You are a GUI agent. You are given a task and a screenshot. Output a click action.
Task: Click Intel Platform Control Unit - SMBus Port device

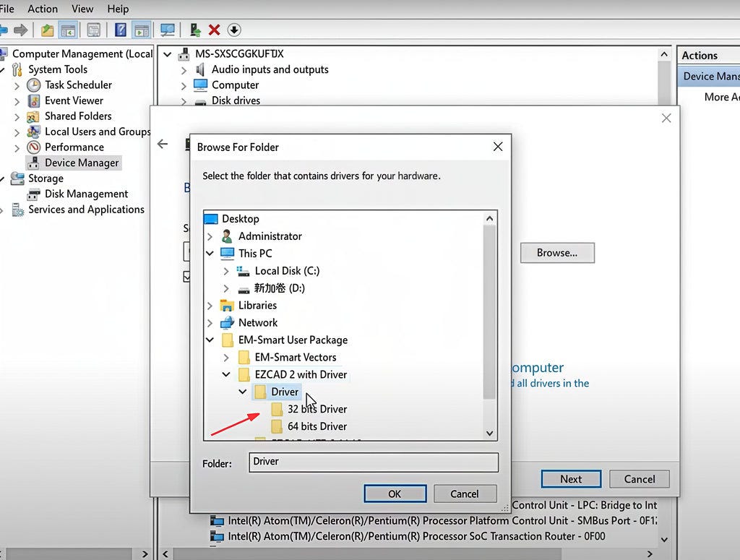442,521
